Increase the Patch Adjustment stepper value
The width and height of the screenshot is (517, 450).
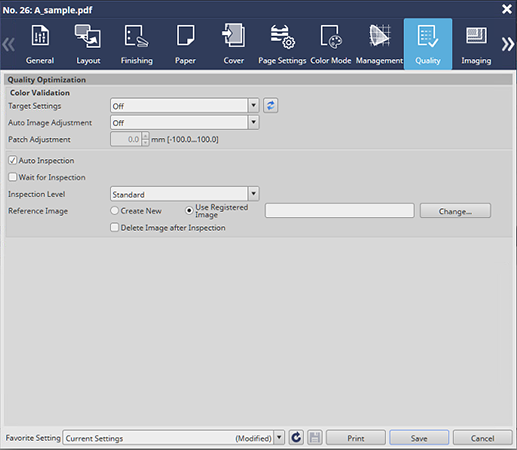tap(145, 135)
